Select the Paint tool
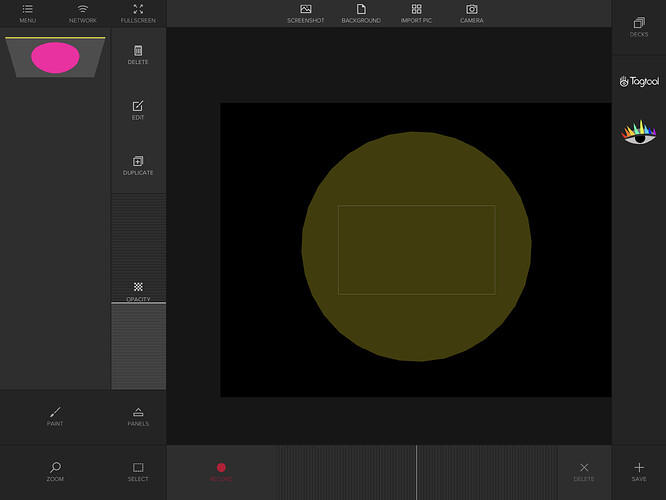Screen dimensions: 666x500 (x=55, y=416)
